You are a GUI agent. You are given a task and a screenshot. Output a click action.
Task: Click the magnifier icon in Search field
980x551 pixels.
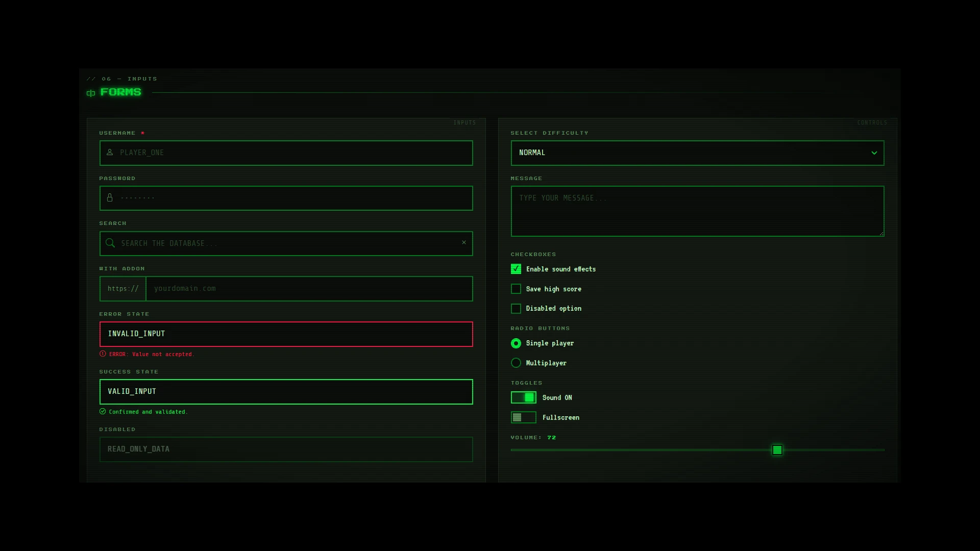pos(110,243)
